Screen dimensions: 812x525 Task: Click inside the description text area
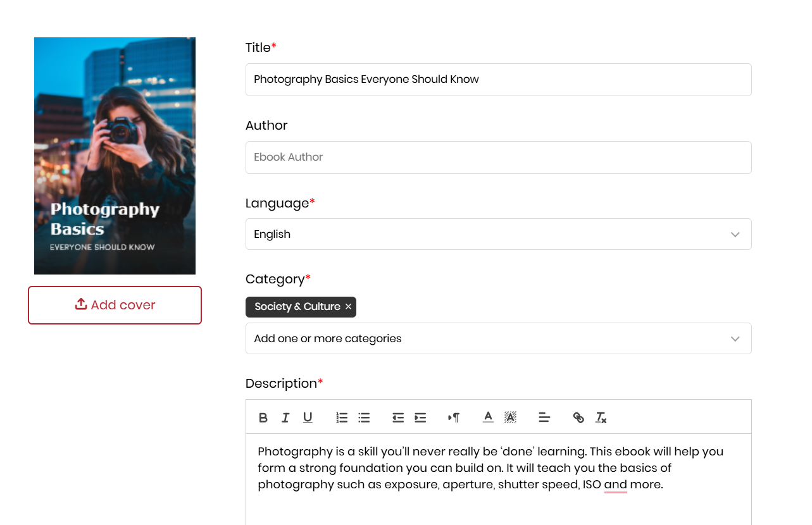[x=499, y=479]
